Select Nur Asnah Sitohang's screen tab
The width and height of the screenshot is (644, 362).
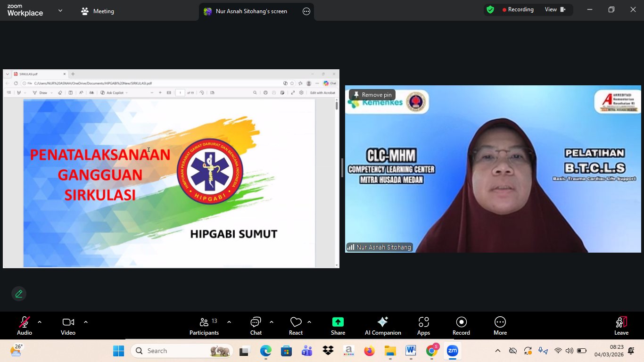[251, 11]
